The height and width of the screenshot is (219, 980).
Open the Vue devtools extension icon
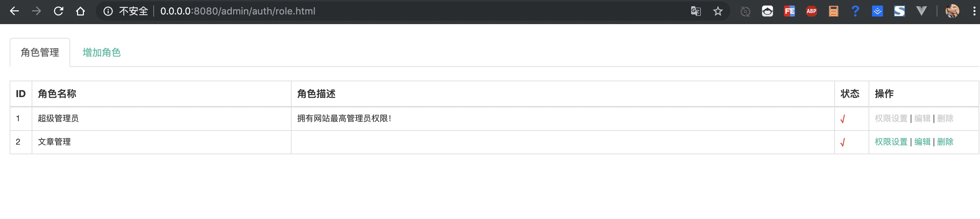[921, 11]
